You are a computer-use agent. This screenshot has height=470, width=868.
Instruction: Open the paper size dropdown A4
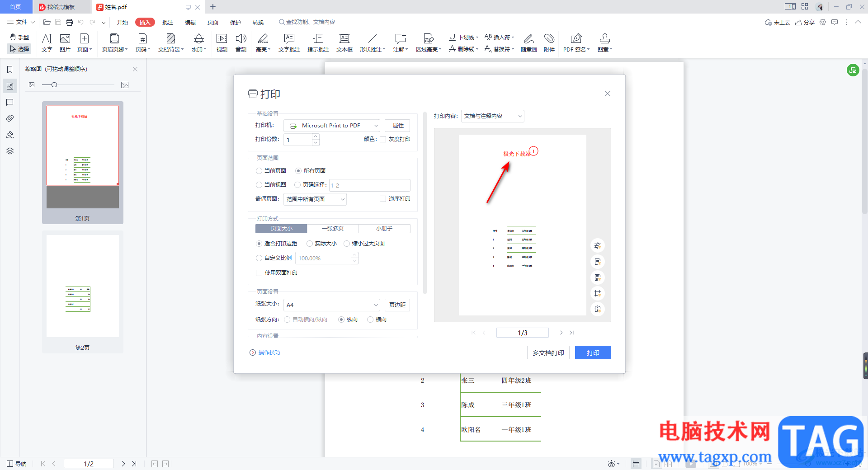point(332,305)
